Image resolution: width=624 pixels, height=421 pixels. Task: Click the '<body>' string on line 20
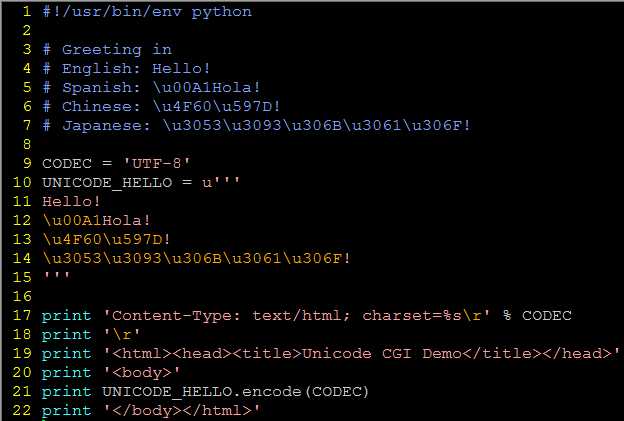pos(142,372)
